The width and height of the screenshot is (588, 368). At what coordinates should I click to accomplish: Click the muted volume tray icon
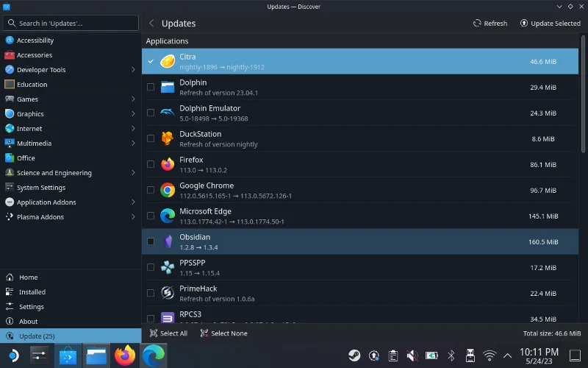coord(412,355)
